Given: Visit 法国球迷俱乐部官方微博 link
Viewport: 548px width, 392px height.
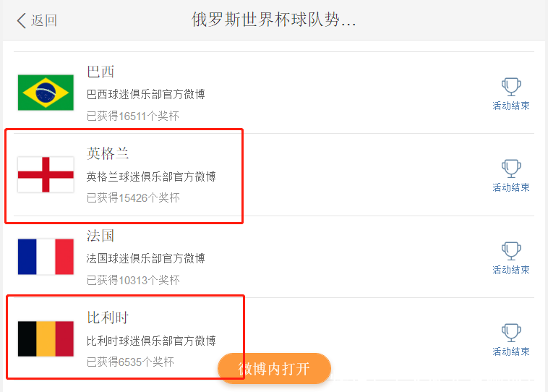Looking at the screenshot, I should pyautogui.click(x=146, y=258).
